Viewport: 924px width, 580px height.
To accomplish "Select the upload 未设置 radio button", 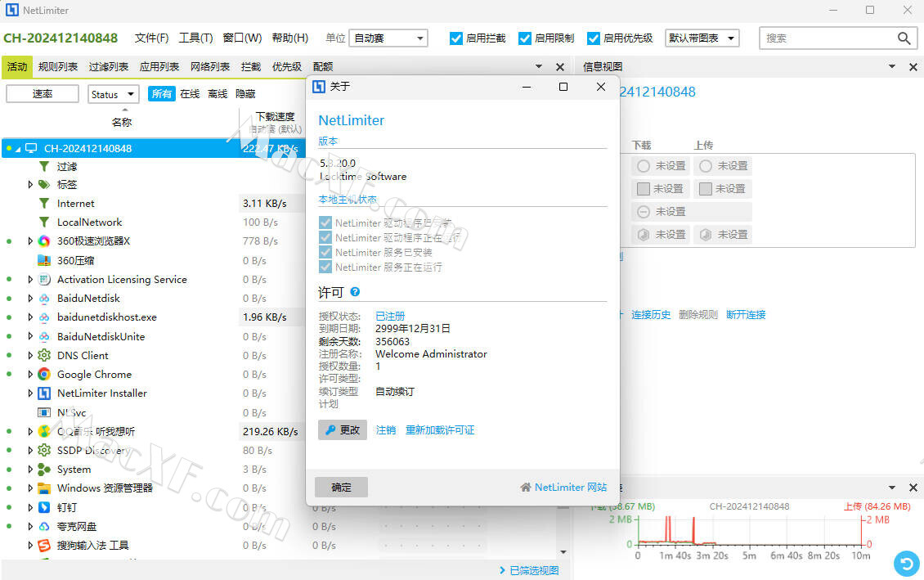I will (x=706, y=166).
